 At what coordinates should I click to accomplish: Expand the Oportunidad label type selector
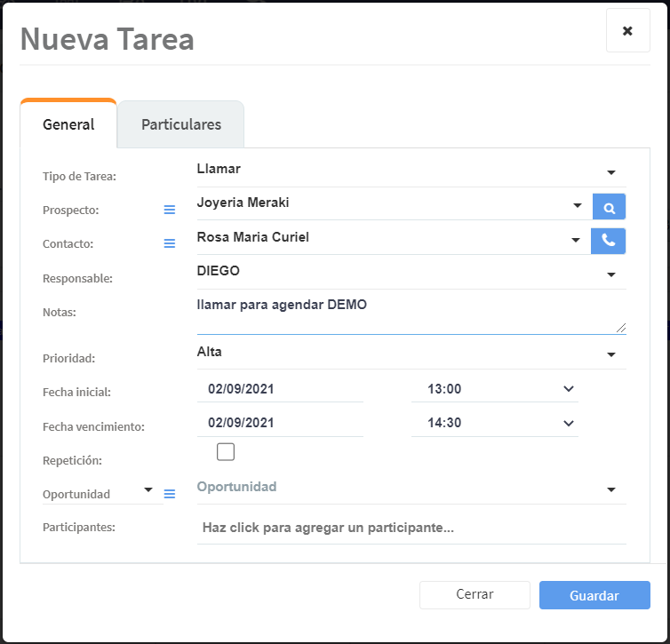point(147,490)
